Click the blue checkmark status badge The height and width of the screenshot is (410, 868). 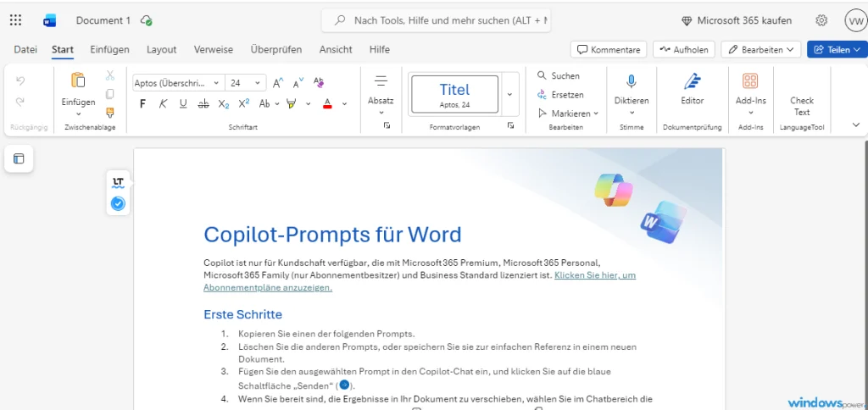coord(118,203)
